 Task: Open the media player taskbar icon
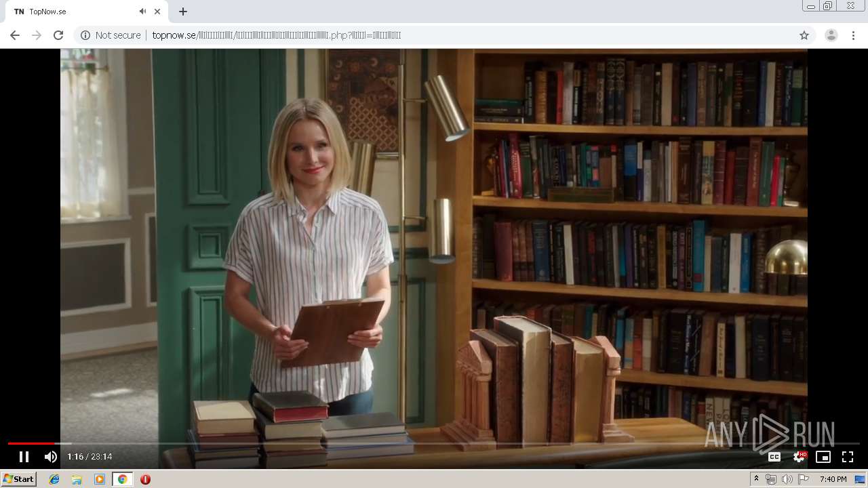(x=100, y=479)
